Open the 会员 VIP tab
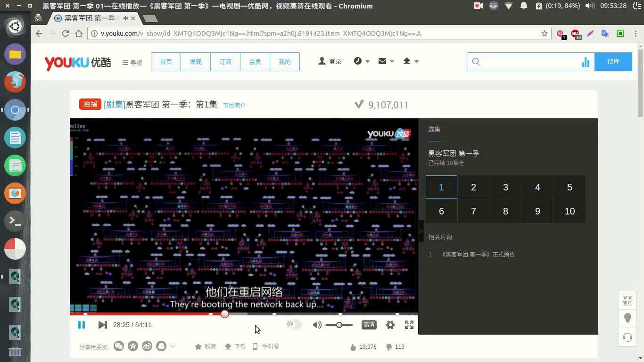 click(x=255, y=62)
